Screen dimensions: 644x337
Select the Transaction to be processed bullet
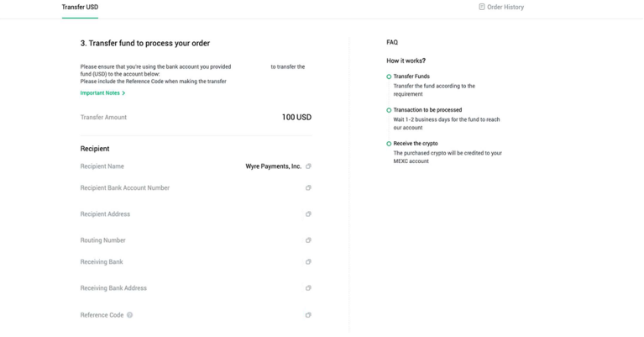coord(389,110)
